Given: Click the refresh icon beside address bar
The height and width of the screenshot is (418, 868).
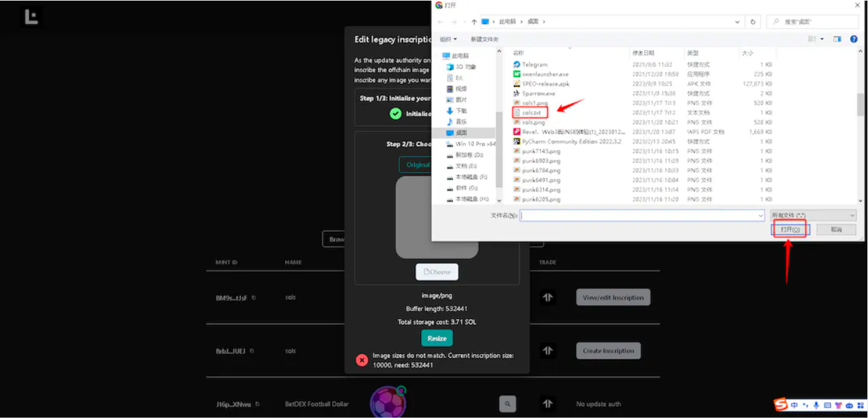Looking at the screenshot, I should click(752, 22).
